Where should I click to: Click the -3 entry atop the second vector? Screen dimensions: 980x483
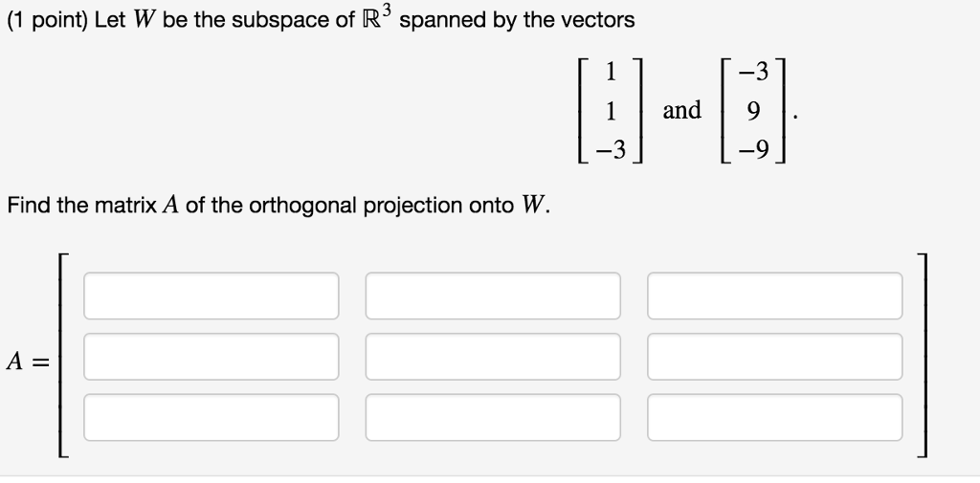click(x=752, y=73)
